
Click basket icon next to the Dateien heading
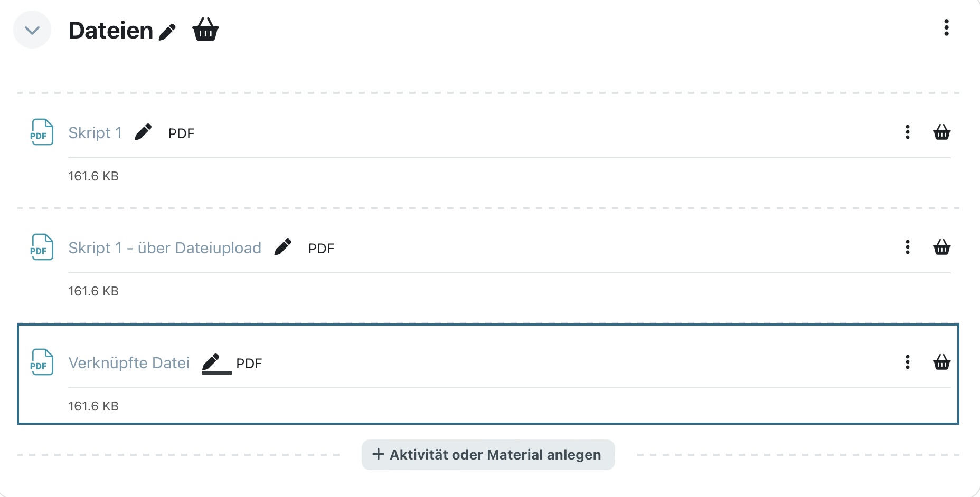point(205,29)
